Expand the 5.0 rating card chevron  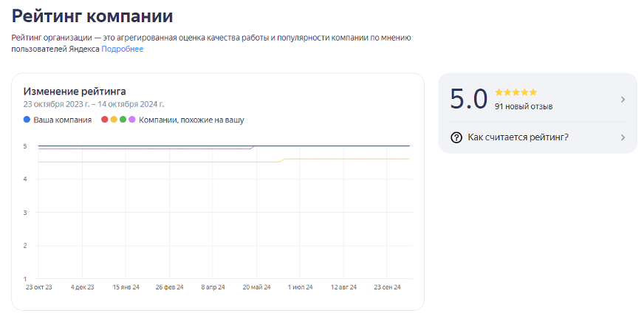(623, 100)
